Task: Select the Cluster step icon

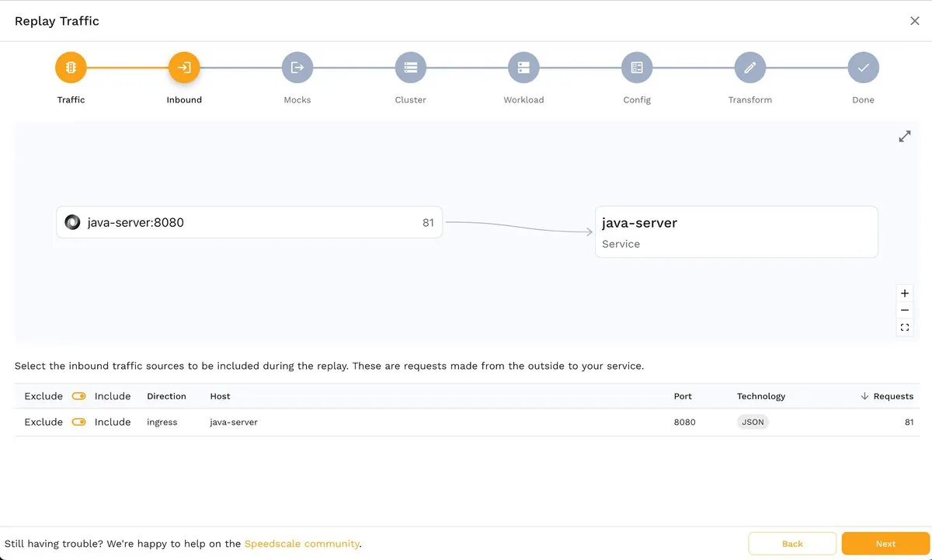Action: click(410, 68)
